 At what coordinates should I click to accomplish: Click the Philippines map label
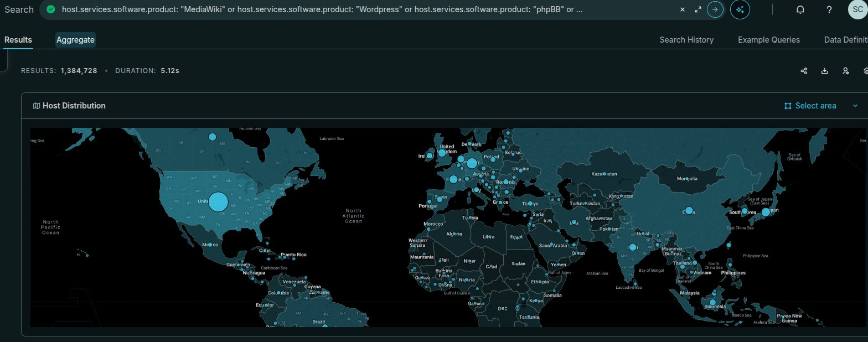[733, 273]
